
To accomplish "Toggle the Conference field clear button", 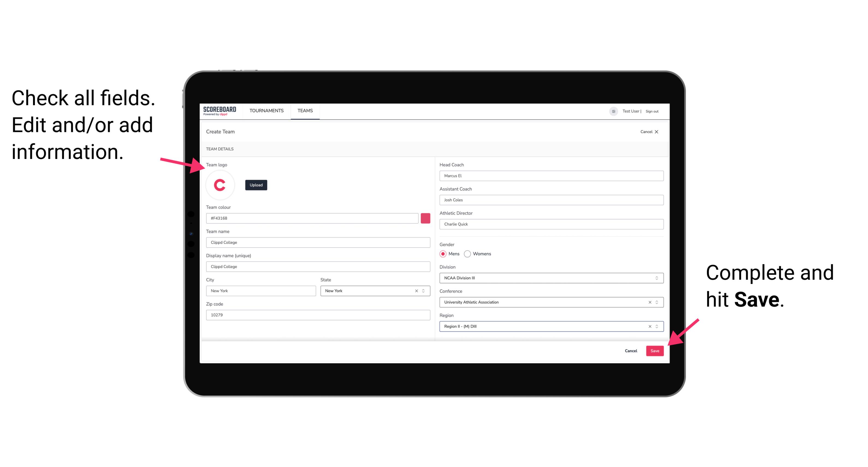I will coord(649,302).
